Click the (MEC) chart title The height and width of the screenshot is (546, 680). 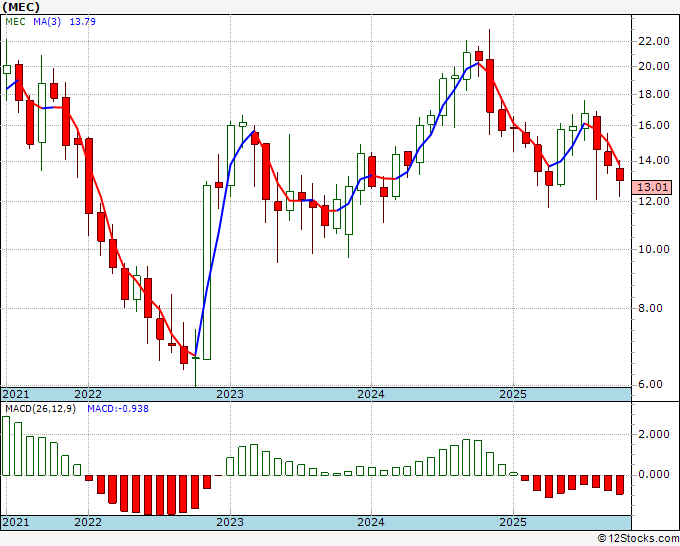point(21,7)
